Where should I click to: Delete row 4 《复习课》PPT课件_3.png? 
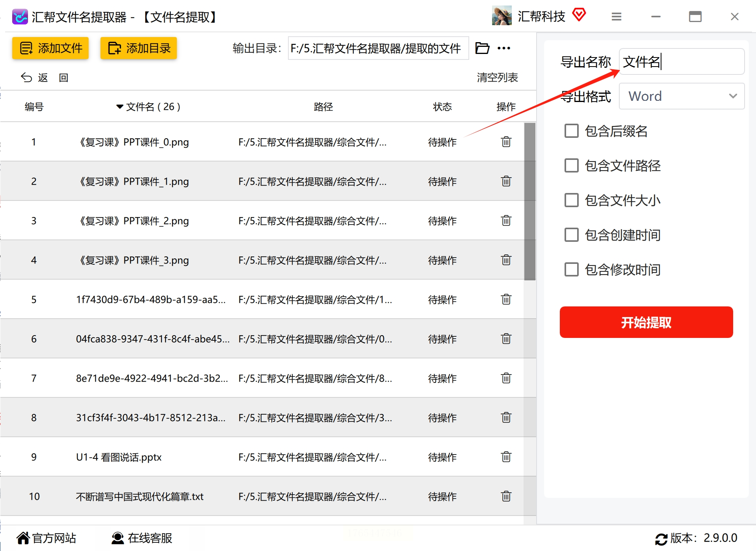tap(506, 260)
